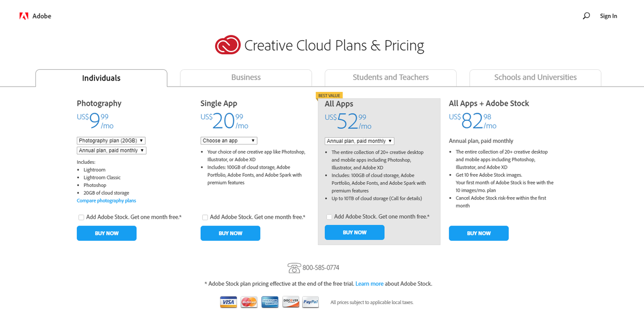This screenshot has width=644, height=325.
Task: Click the Adobe logo icon
Action: tap(24, 16)
